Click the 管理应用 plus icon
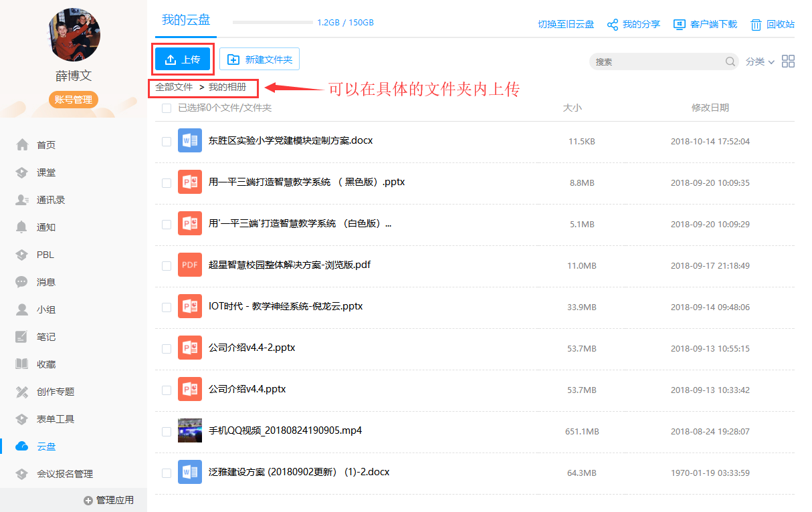 point(88,501)
